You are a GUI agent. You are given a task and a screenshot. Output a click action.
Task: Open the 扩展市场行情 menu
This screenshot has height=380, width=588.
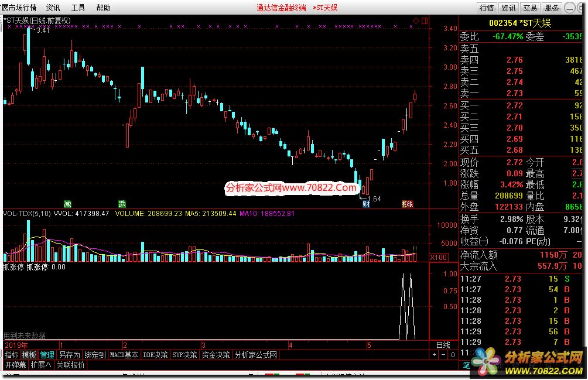[19, 8]
